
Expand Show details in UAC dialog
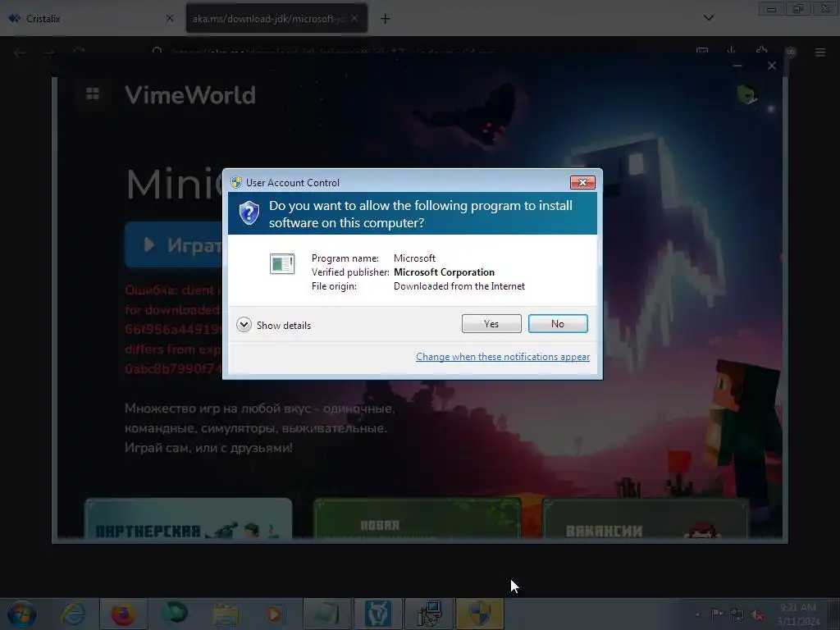[274, 325]
